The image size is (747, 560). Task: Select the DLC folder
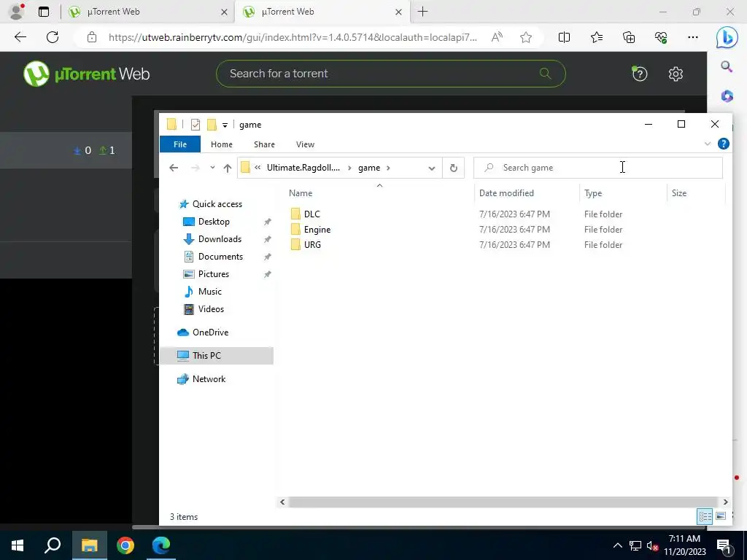[311, 214]
